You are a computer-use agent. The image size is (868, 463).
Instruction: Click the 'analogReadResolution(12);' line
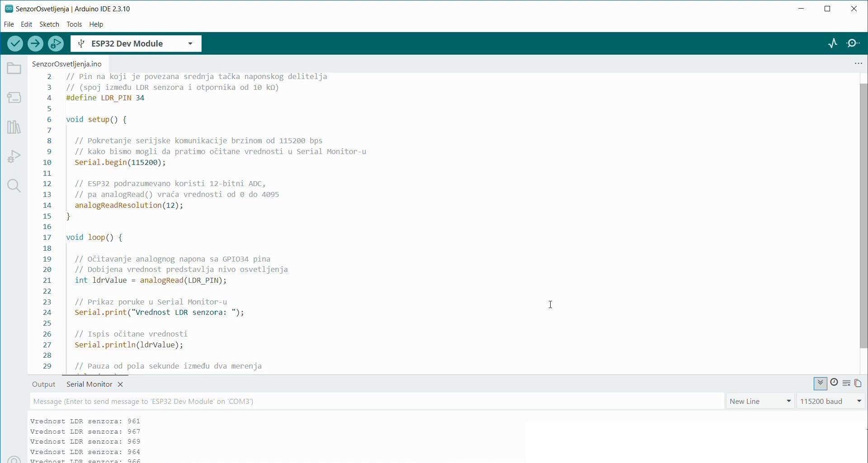(x=129, y=206)
